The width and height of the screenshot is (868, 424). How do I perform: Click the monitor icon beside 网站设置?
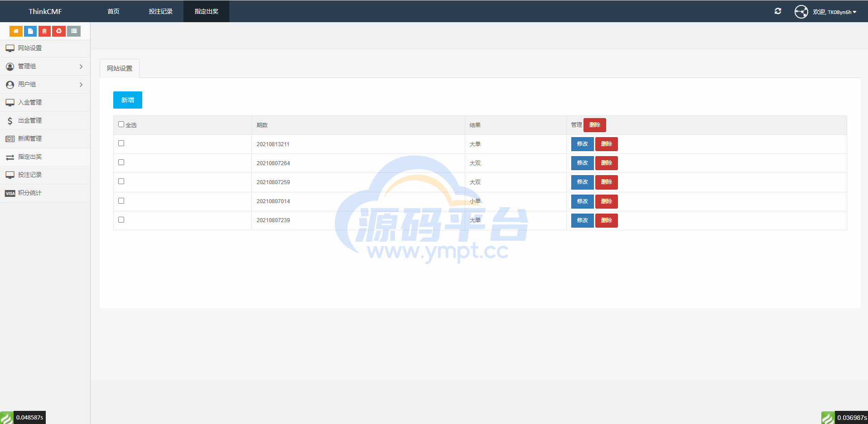tap(10, 48)
